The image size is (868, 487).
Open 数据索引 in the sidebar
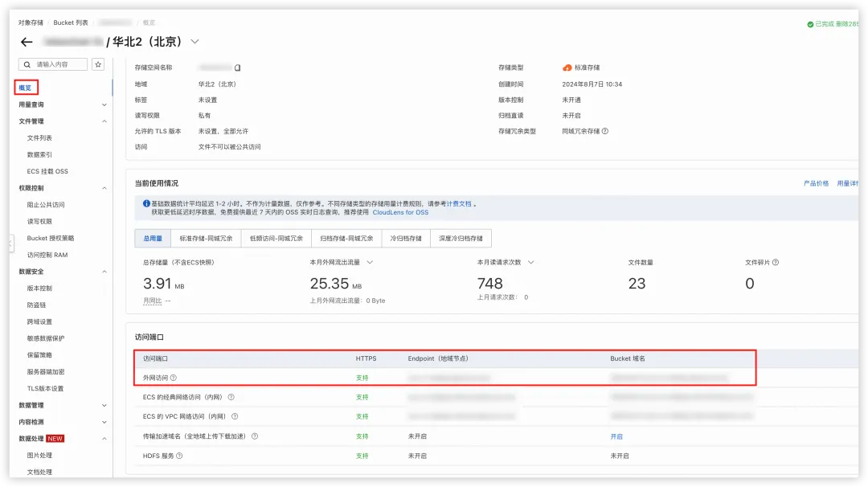pyautogui.click(x=39, y=155)
